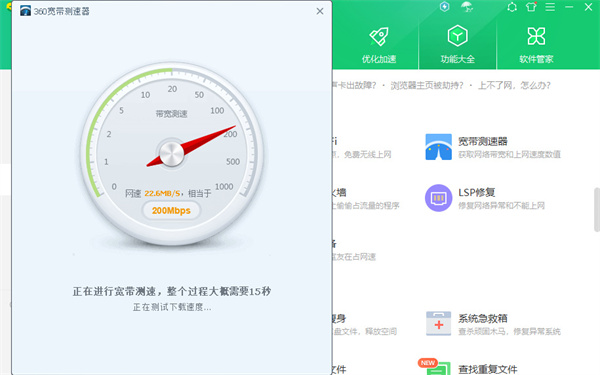Open the 软件管家 tab

click(x=536, y=45)
